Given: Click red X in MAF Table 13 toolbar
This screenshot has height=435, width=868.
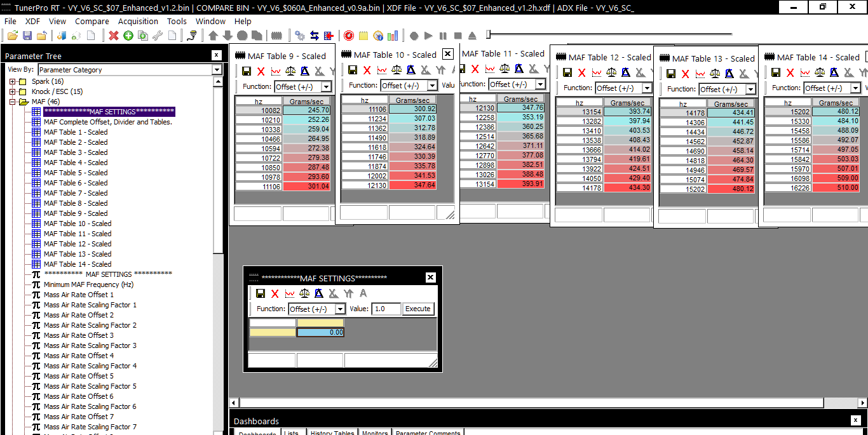Looking at the screenshot, I should coord(685,74).
